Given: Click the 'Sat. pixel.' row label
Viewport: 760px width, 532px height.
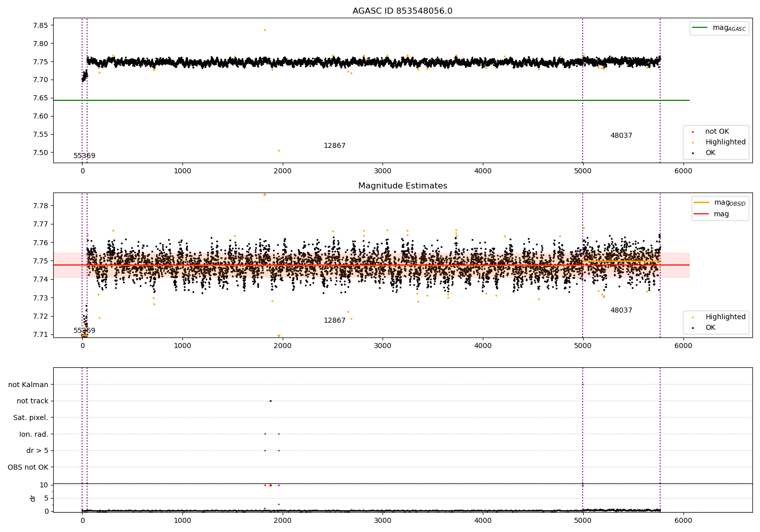Looking at the screenshot, I should point(31,418).
